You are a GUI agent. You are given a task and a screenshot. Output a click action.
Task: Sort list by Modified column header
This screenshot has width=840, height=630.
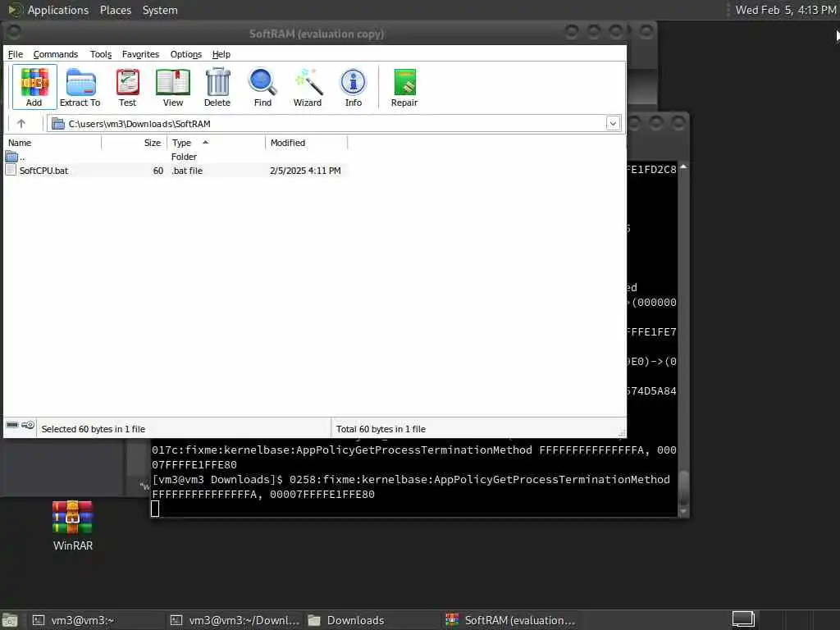coord(307,143)
